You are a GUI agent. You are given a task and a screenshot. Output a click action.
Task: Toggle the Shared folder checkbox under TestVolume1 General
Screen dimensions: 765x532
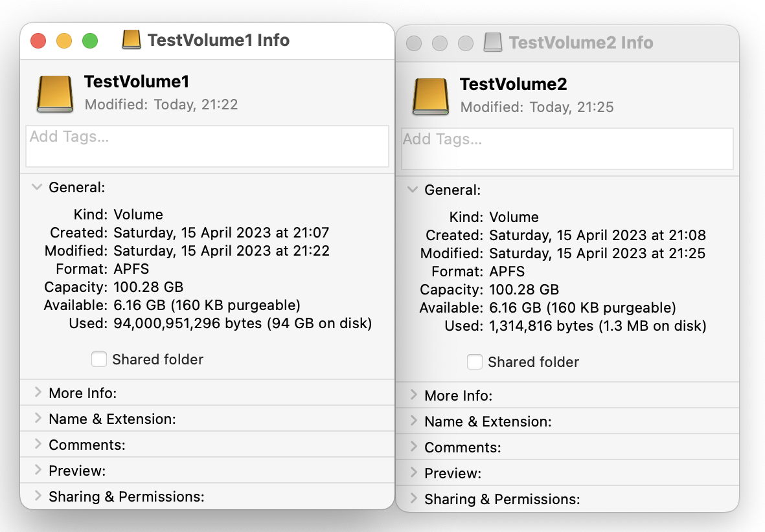pyautogui.click(x=98, y=359)
